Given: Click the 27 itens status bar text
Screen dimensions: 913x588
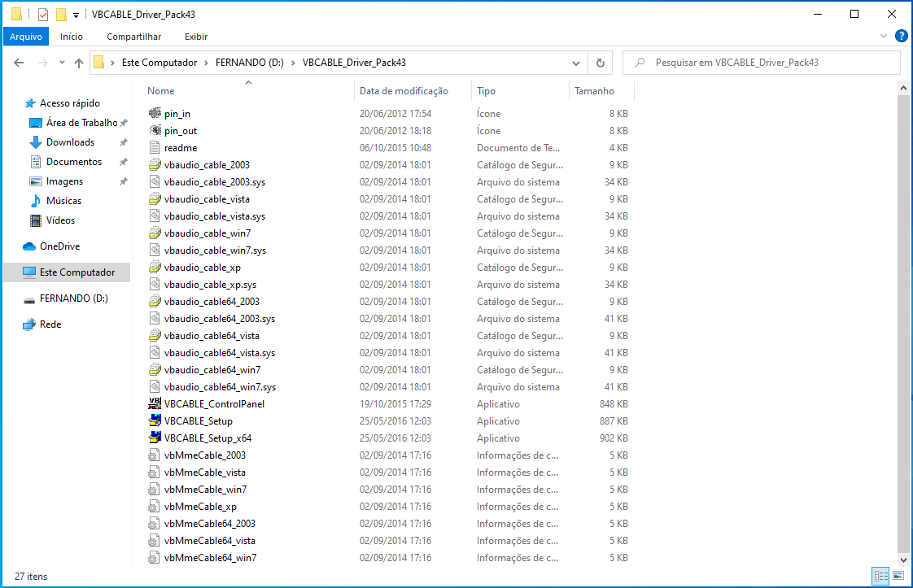Looking at the screenshot, I should (x=31, y=576).
